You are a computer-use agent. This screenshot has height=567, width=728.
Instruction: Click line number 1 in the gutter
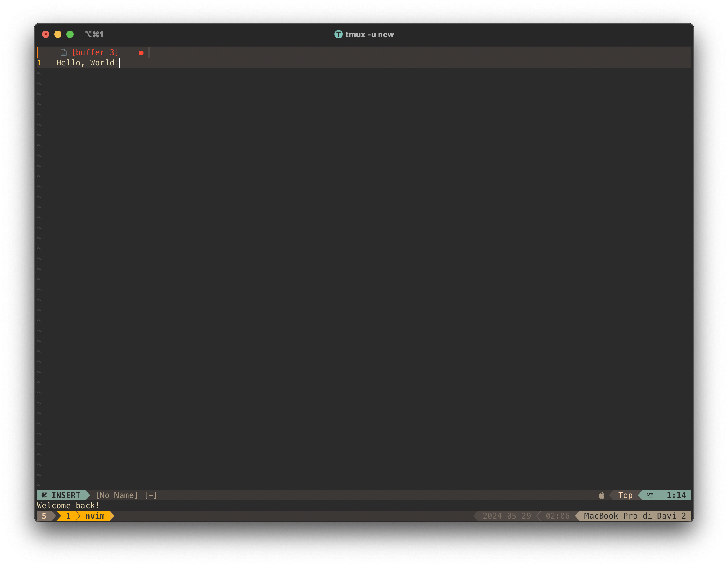pos(39,63)
